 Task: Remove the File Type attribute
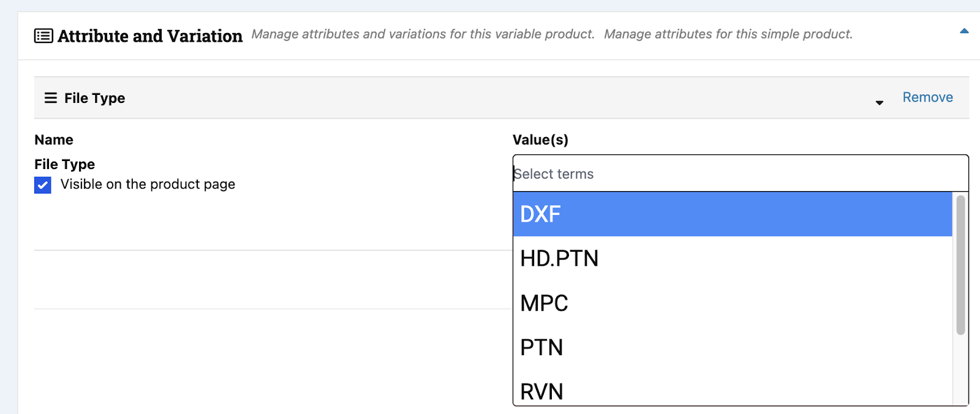tap(927, 97)
